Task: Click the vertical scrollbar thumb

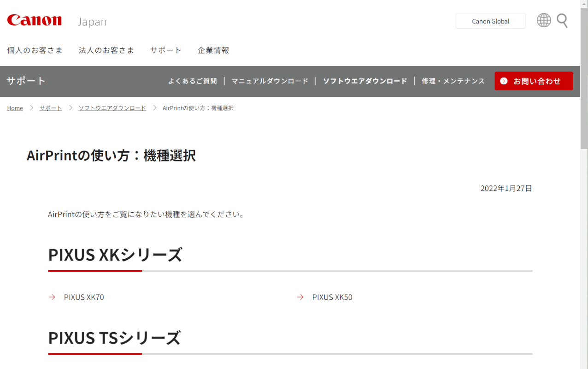Action: click(x=584, y=77)
